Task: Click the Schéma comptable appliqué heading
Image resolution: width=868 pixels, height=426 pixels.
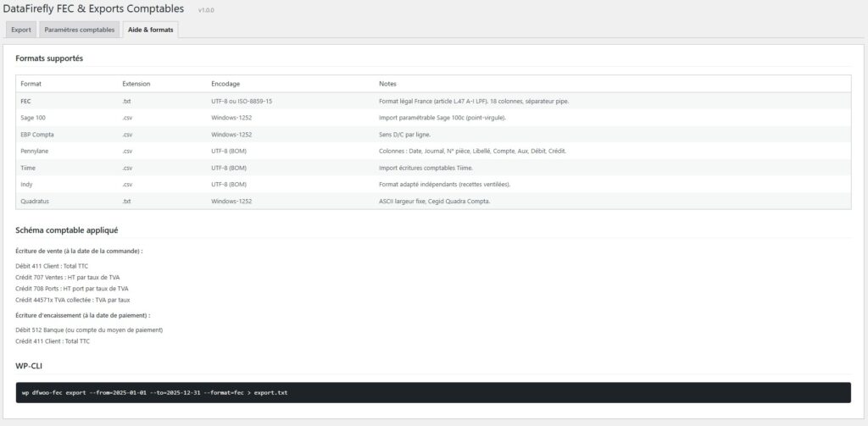Action: 66,230
